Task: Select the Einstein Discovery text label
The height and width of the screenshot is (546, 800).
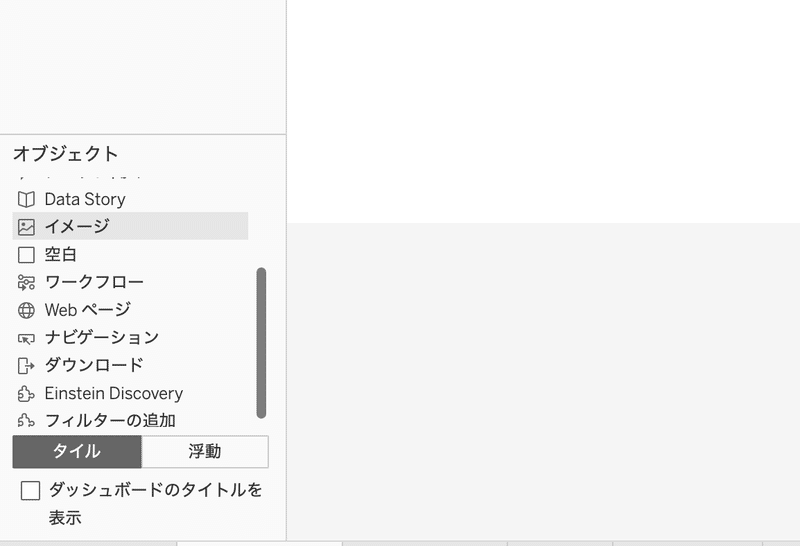Action: [x=114, y=393]
